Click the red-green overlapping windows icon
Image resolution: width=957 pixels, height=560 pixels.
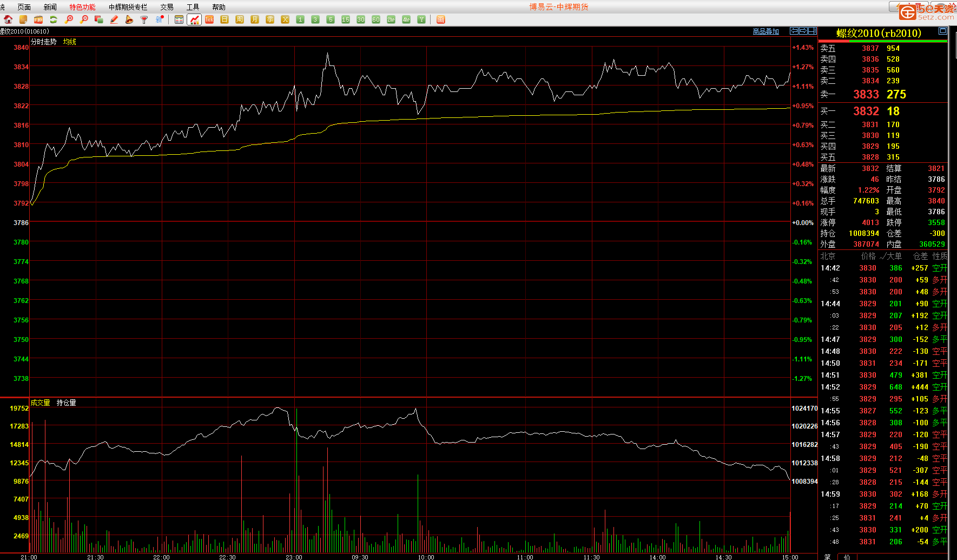(99, 19)
